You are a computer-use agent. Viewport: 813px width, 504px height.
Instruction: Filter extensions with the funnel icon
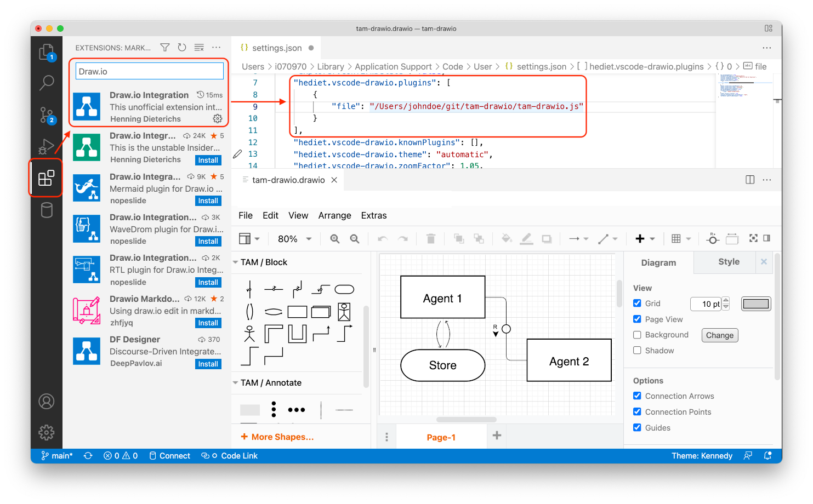click(x=165, y=48)
